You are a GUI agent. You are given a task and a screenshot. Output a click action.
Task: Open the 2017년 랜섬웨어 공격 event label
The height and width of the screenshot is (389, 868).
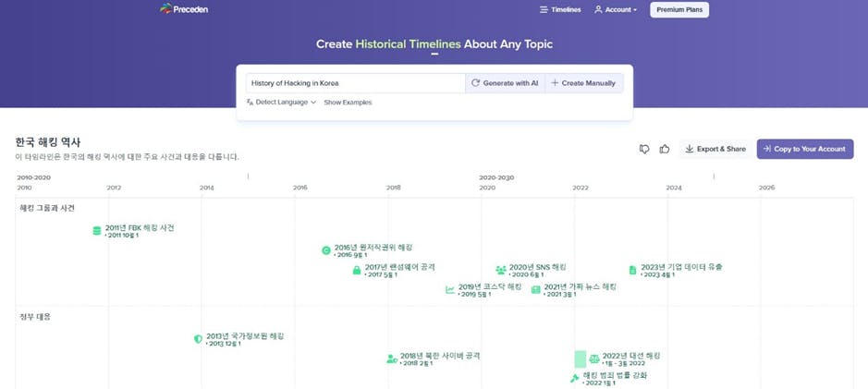coord(399,267)
